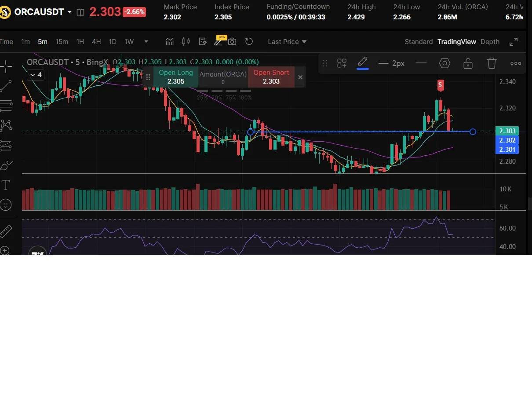Screen dimensions: 532x399
Task: Select the trend line drawing tool
Action: pos(6,86)
